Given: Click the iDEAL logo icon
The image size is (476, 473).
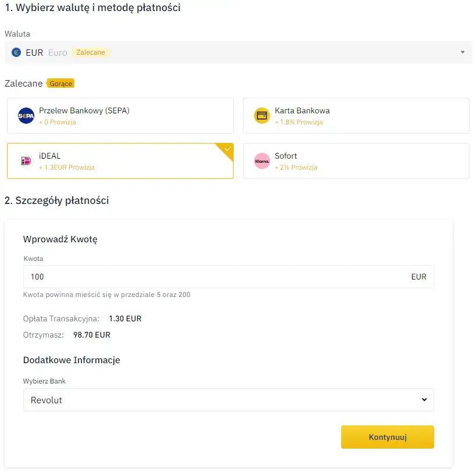Looking at the screenshot, I should click(26, 160).
